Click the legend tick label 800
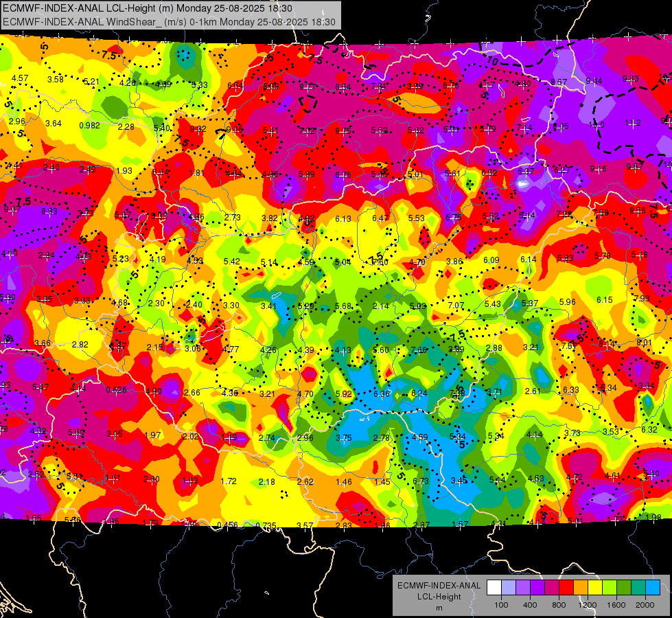 tap(559, 605)
